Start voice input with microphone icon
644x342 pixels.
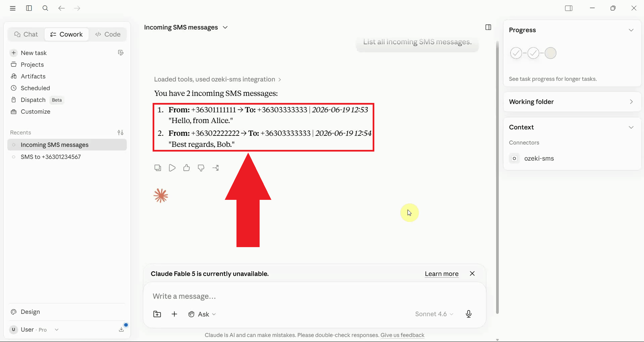click(469, 314)
